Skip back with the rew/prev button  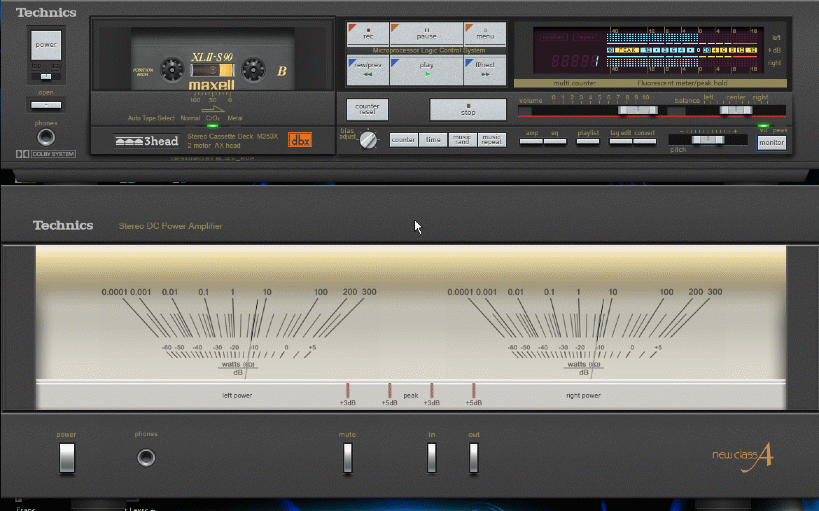368,71
